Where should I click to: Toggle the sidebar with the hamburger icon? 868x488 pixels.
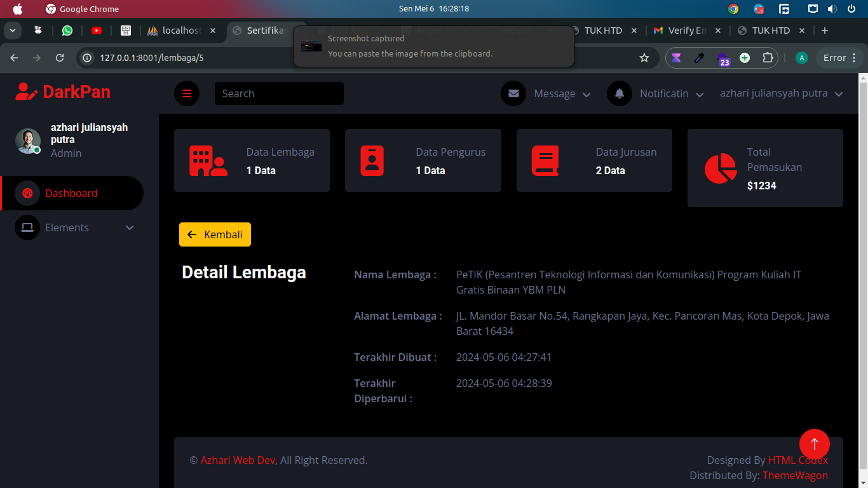pos(187,93)
